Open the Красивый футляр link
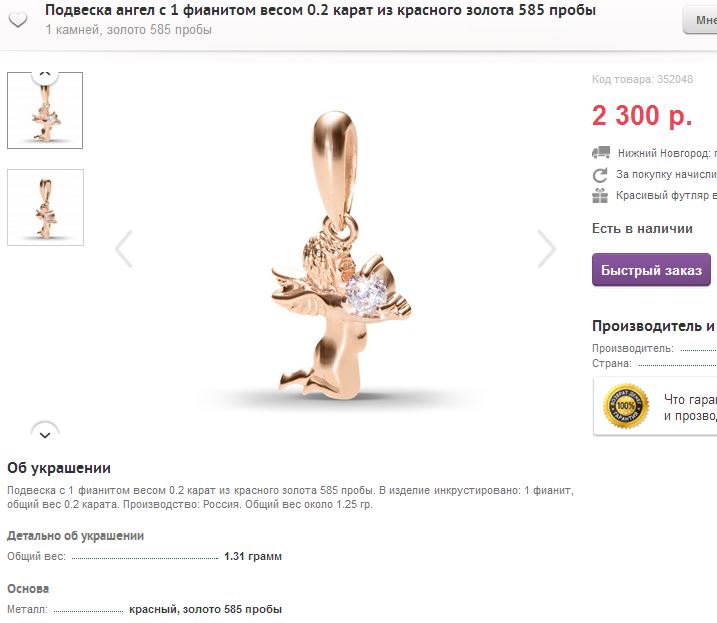 (x=666, y=195)
